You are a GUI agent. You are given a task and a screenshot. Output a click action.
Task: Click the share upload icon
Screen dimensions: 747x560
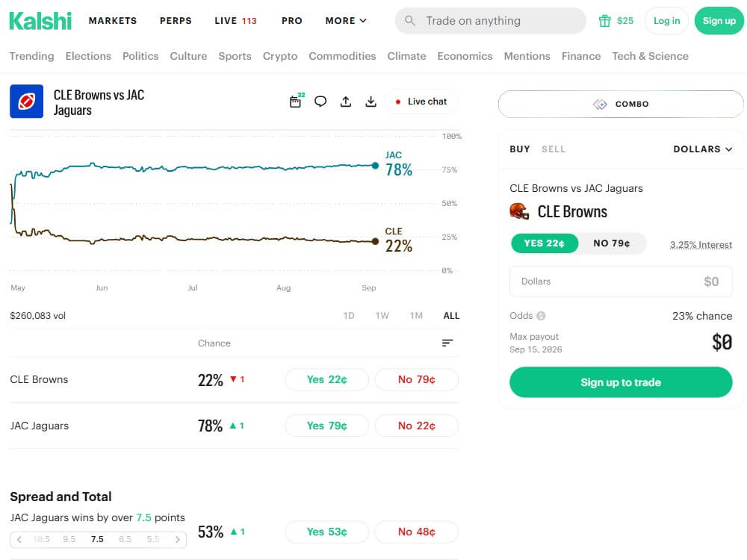pos(346,102)
